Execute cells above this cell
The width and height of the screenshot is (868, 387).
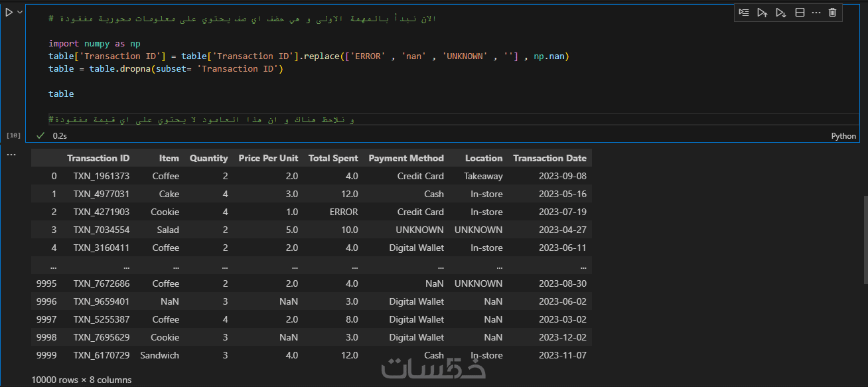click(x=762, y=13)
